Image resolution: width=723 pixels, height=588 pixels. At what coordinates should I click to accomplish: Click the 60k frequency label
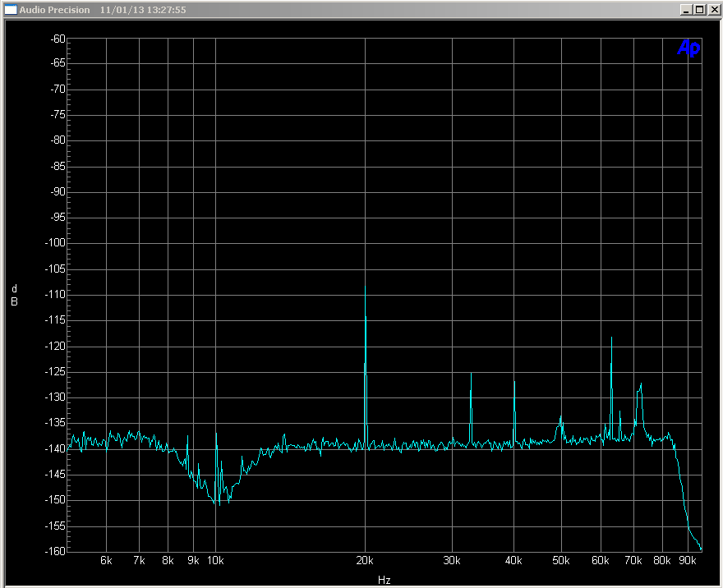tap(601, 561)
